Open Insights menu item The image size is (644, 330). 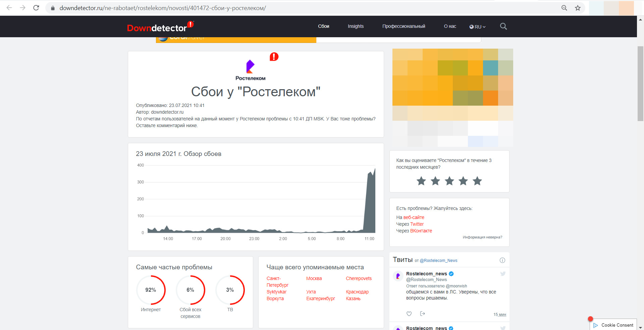(356, 26)
